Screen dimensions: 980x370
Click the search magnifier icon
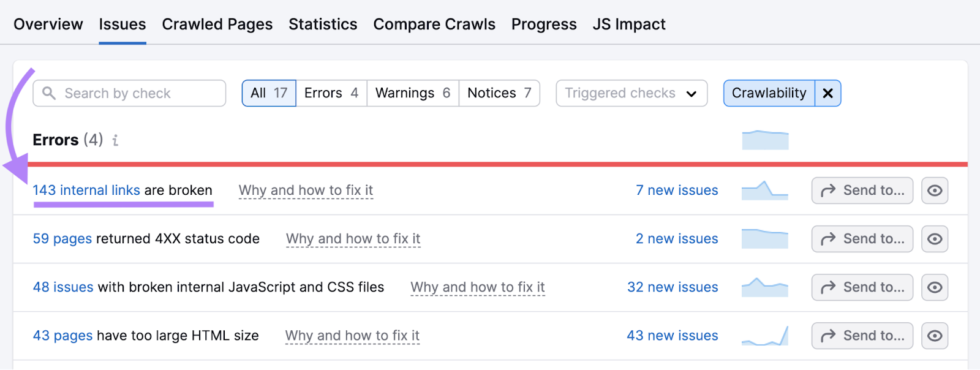pos(49,93)
